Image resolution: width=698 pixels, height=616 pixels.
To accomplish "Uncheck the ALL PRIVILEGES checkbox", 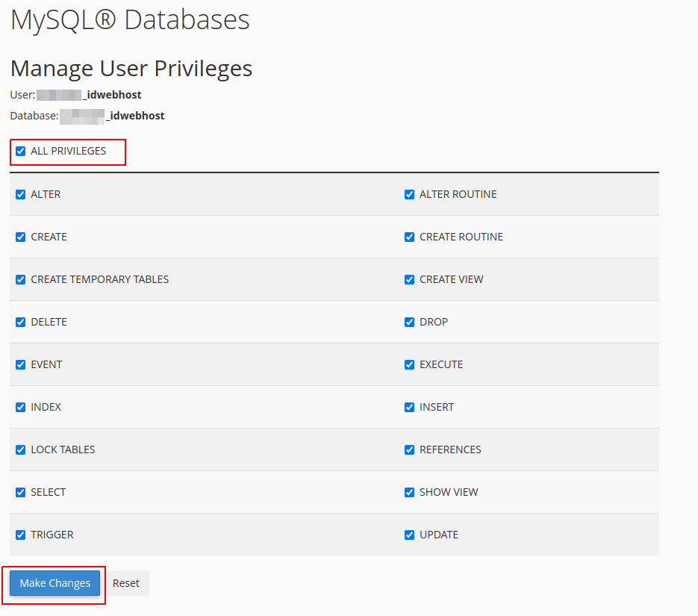I will pos(20,152).
